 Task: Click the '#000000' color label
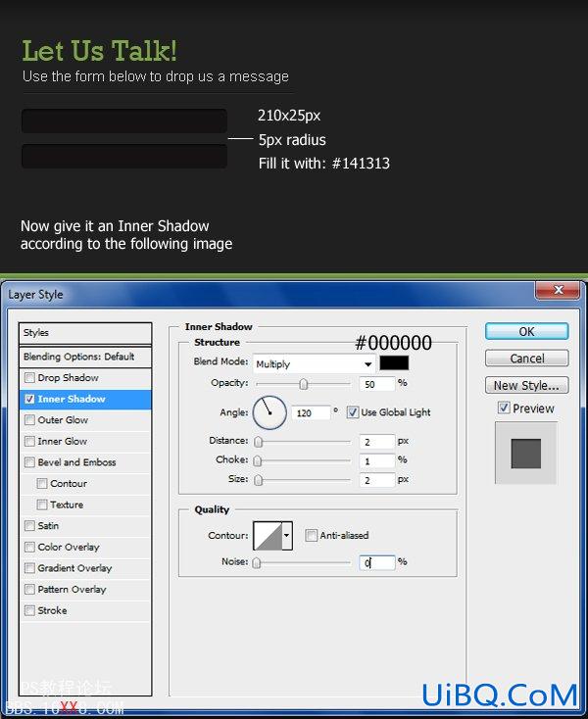coord(394,343)
